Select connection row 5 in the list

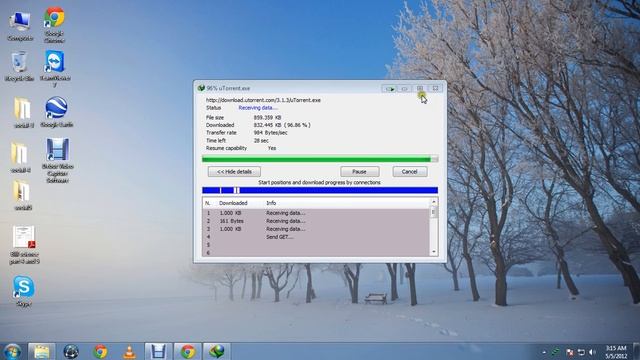click(x=316, y=245)
